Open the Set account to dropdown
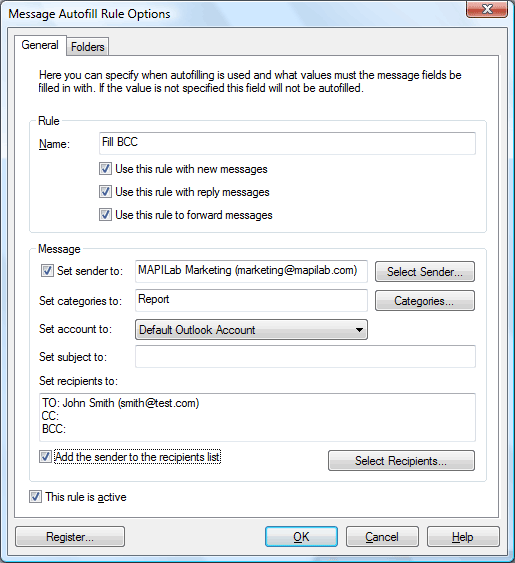Image resolution: width=515 pixels, height=563 pixels. [251, 330]
